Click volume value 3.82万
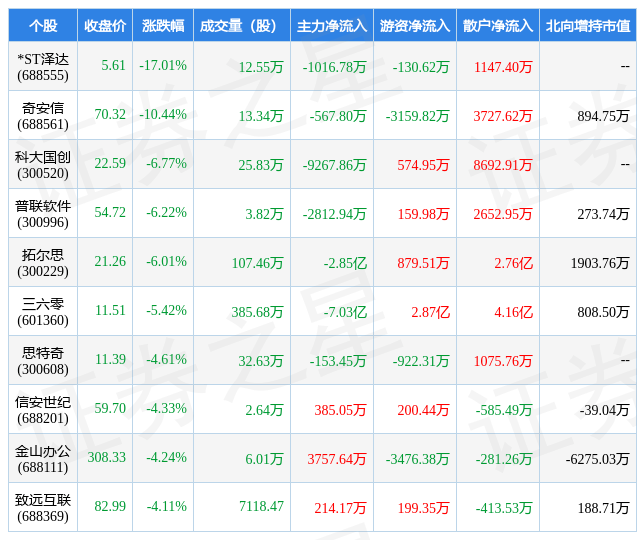 [264, 214]
